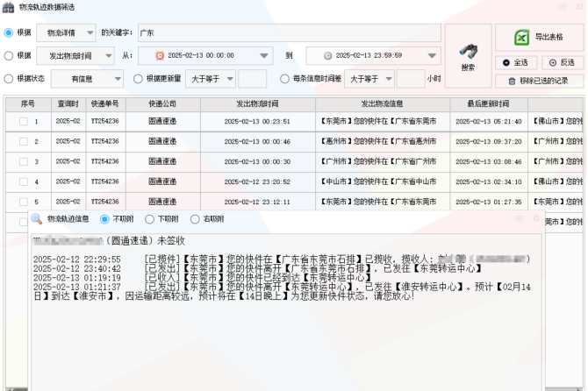Click the 2025-02-13 01:21:37 track entry
The height and width of the screenshot is (391, 588).
282,292
